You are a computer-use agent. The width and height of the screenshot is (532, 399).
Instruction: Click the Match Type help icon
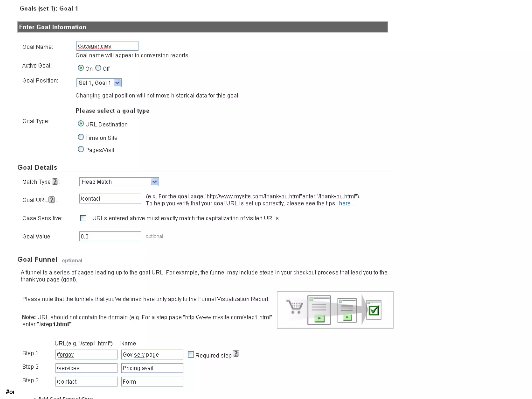pyautogui.click(x=55, y=182)
